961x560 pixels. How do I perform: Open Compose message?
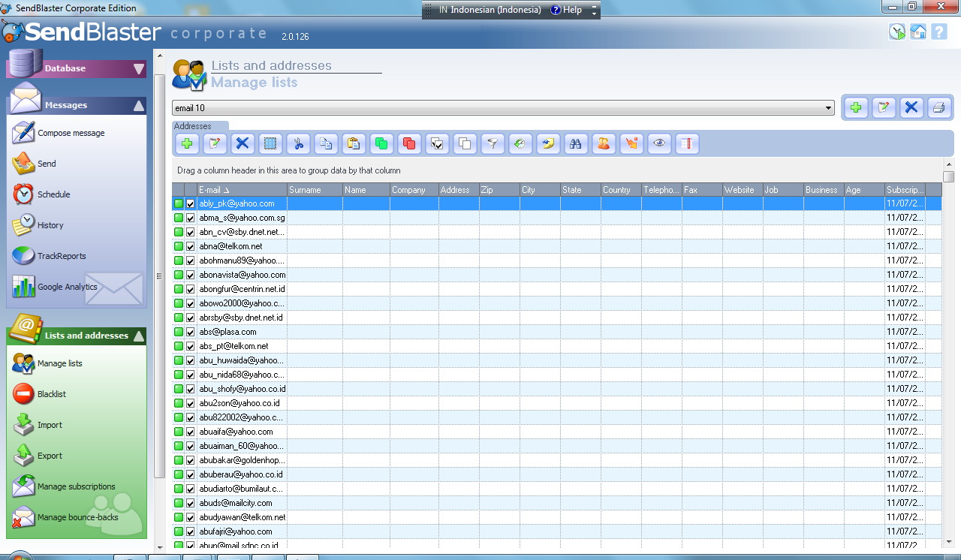(x=59, y=133)
